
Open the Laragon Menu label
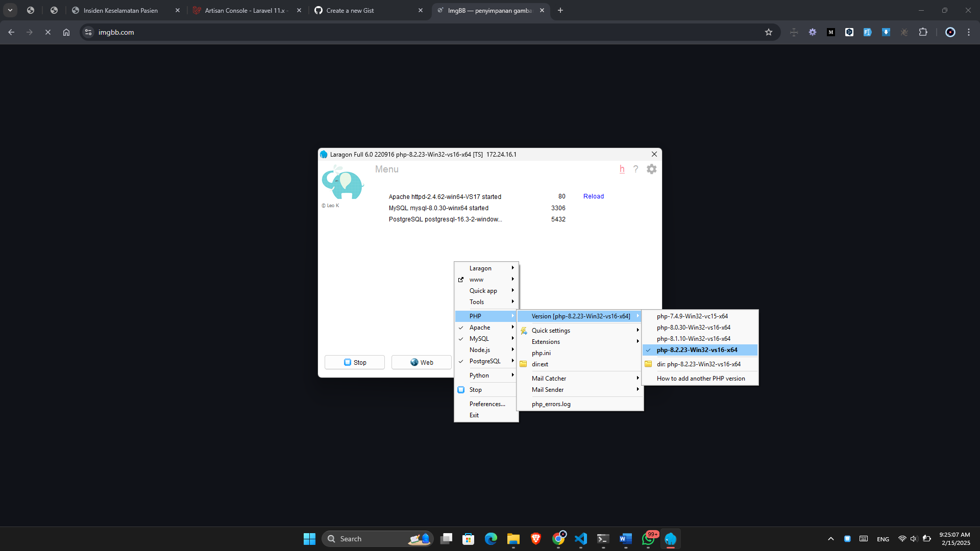click(x=386, y=169)
